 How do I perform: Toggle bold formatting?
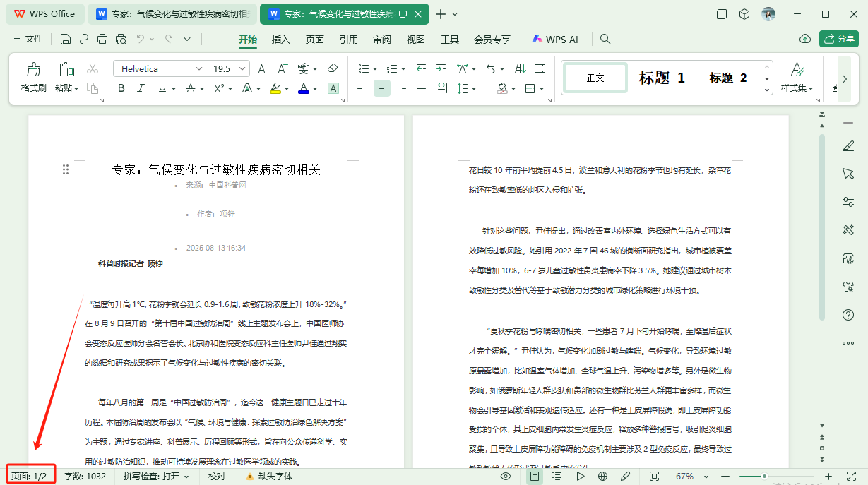coord(121,88)
